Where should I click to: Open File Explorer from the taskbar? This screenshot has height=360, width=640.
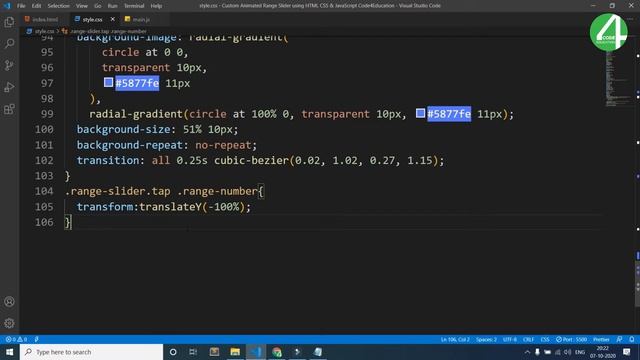tap(235, 352)
